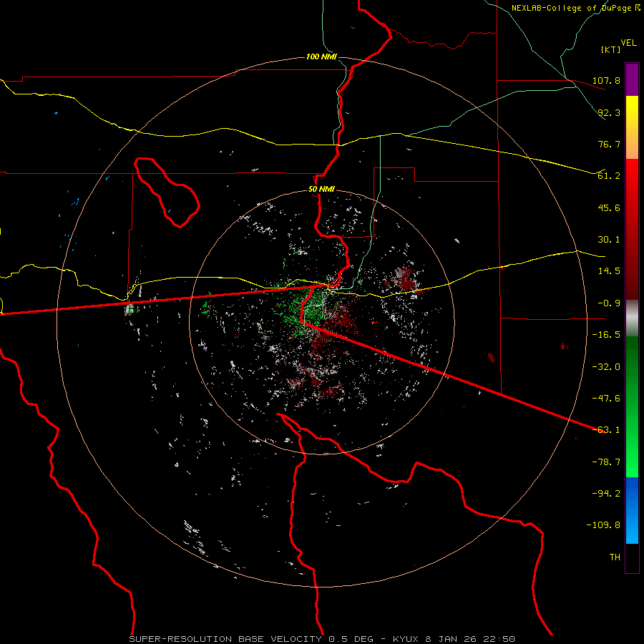Pick the blue segment of velocity color bar
The image size is (644, 644).
tap(632, 510)
